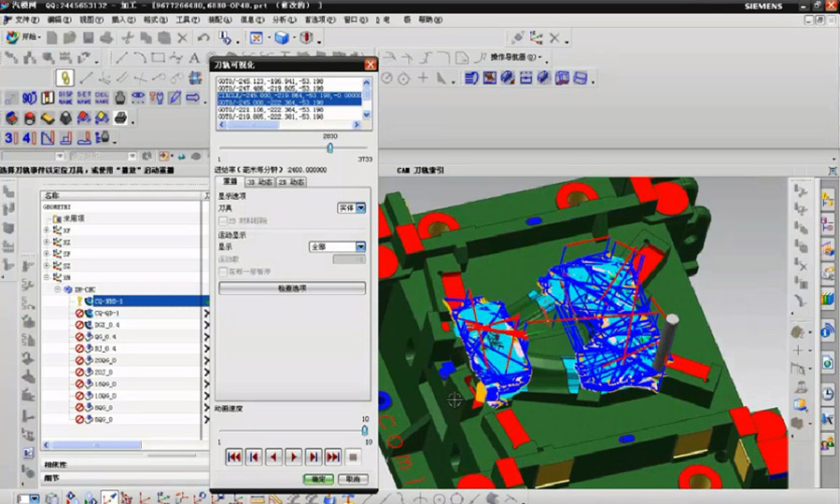Image resolution: width=840 pixels, height=504 pixels.
Task: Click the blue cube view icon
Action: [x=281, y=38]
